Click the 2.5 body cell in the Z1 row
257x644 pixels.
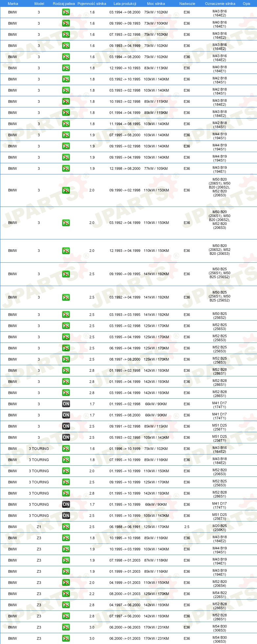(187, 527)
